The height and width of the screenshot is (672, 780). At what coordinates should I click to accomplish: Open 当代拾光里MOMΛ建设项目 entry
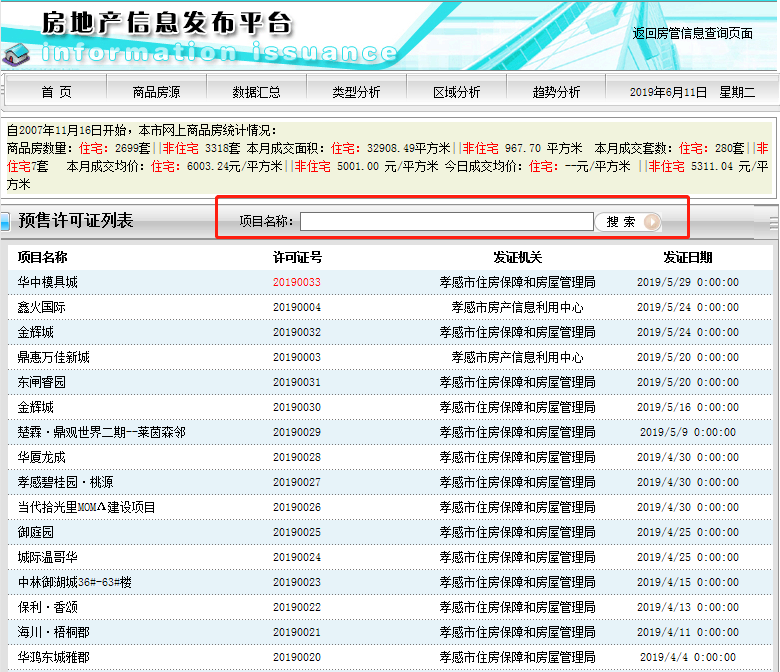[87, 508]
